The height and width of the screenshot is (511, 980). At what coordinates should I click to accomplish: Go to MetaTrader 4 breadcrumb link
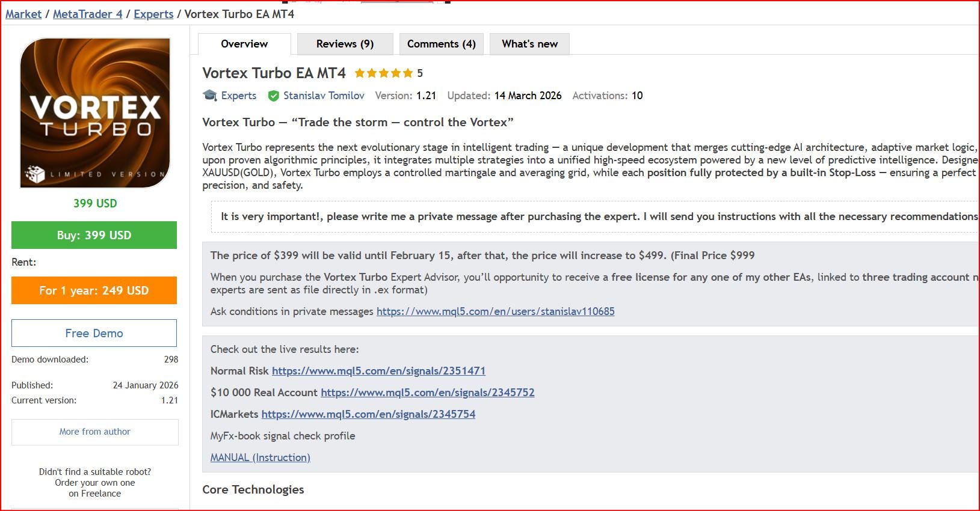(88, 14)
